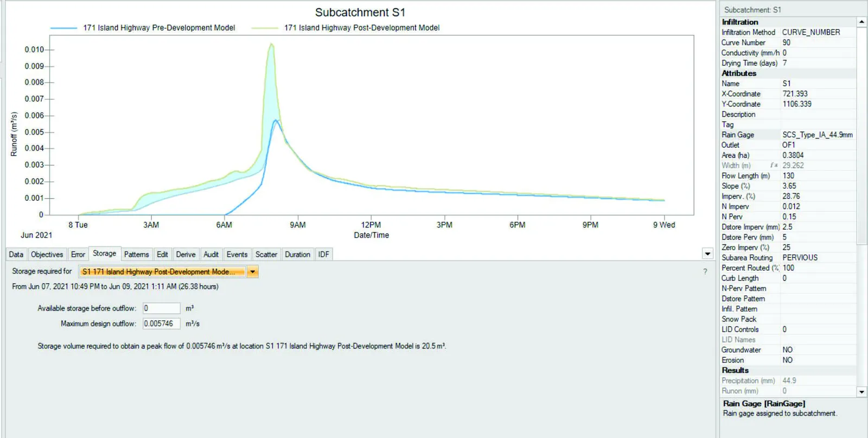Click the N Imperv value 0.012
868x438 pixels.
[x=791, y=207]
